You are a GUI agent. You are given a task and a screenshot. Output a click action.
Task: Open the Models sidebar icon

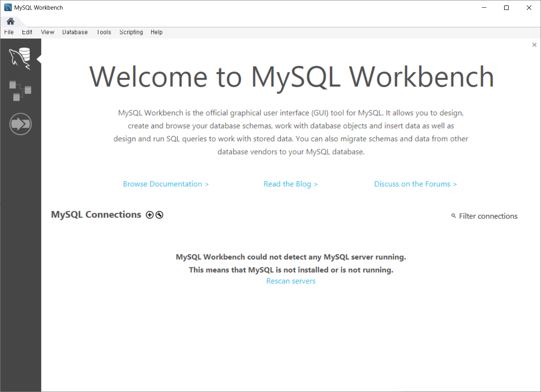coord(20,91)
